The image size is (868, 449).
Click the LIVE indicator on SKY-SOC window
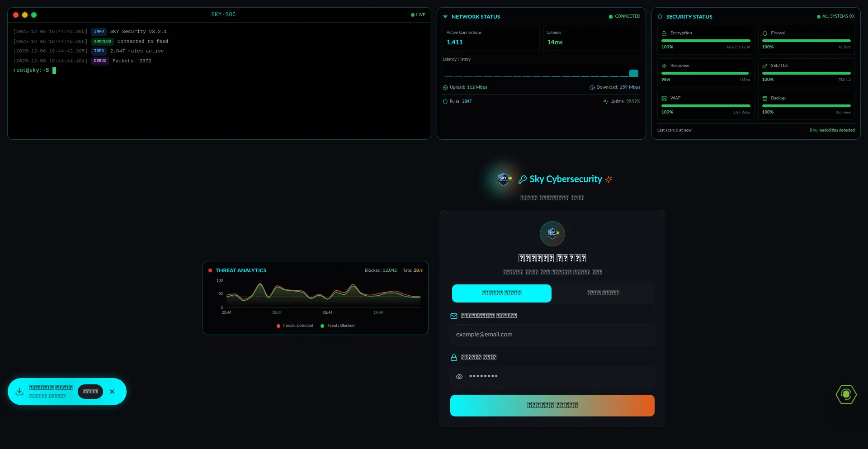pyautogui.click(x=418, y=14)
